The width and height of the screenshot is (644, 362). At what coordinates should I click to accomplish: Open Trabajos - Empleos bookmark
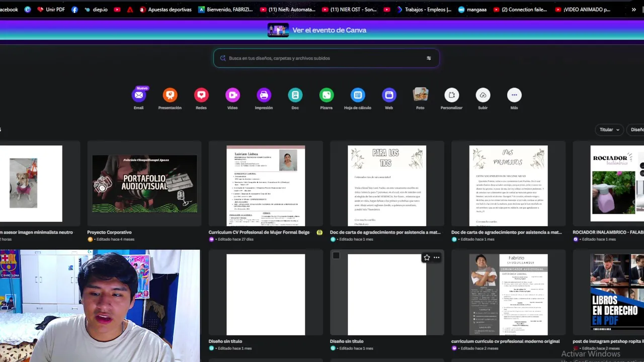pos(424,10)
